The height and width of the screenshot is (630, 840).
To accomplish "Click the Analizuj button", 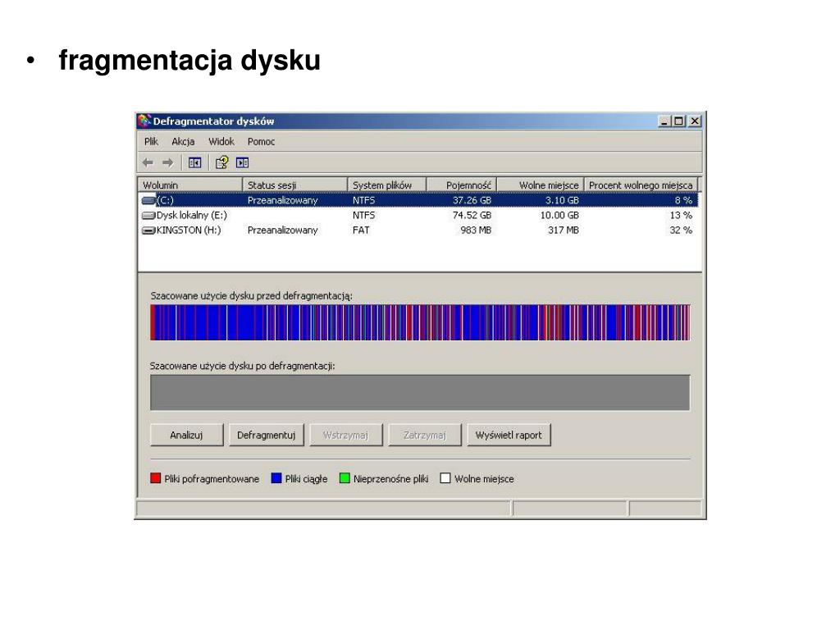I will [x=186, y=435].
